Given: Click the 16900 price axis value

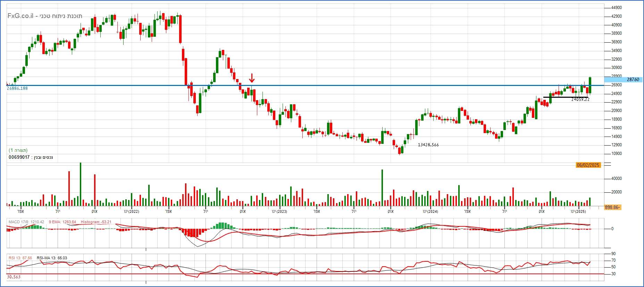Looking at the screenshot, I should (x=617, y=128).
